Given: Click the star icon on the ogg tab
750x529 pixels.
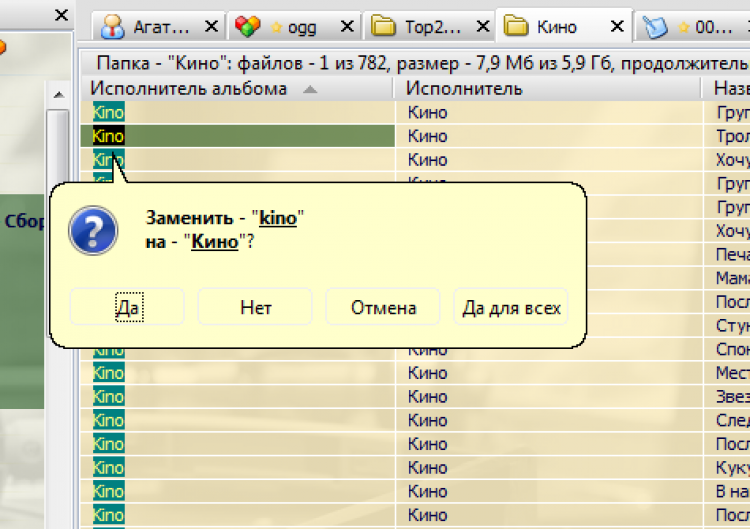Looking at the screenshot, I should pyautogui.click(x=276, y=27).
